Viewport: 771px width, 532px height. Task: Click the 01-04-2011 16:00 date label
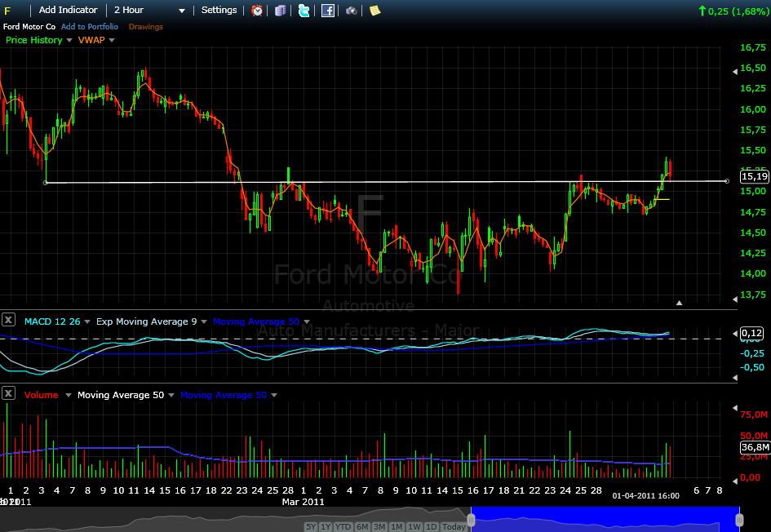[x=645, y=495]
